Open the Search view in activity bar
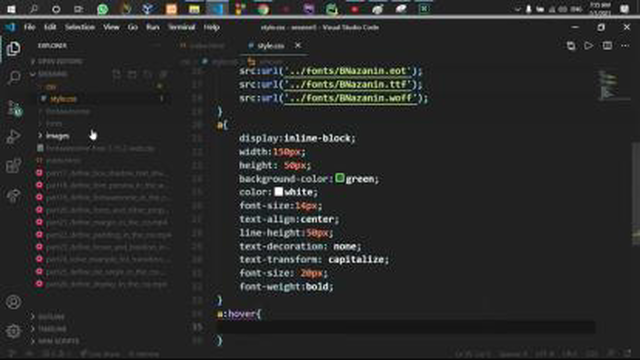Image resolution: width=640 pixels, height=360 pixels. click(13, 78)
